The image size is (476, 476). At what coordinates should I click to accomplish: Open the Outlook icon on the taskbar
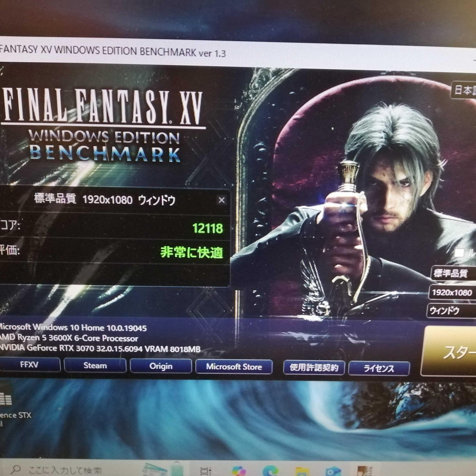(x=333, y=472)
